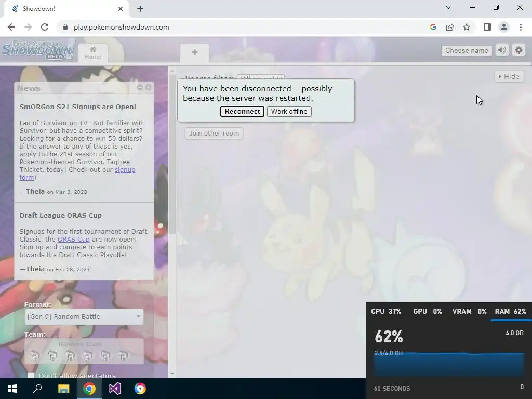Viewport: 532px width, 399px height.
Task: Open tab search chevron
Action: click(448, 7)
